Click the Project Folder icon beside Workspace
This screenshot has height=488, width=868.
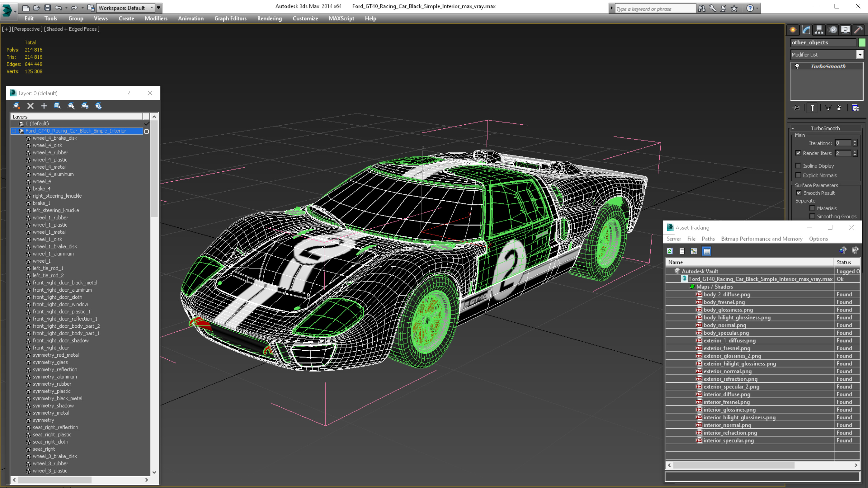tap(91, 8)
